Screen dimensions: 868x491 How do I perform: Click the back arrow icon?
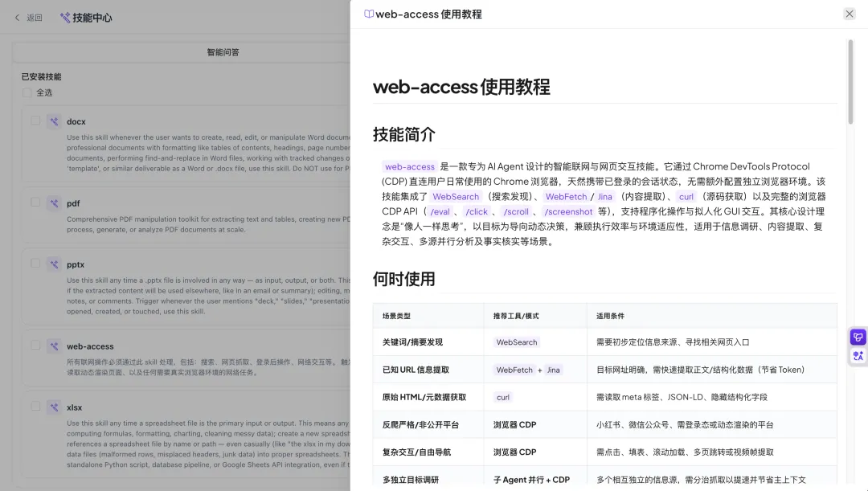coord(17,18)
